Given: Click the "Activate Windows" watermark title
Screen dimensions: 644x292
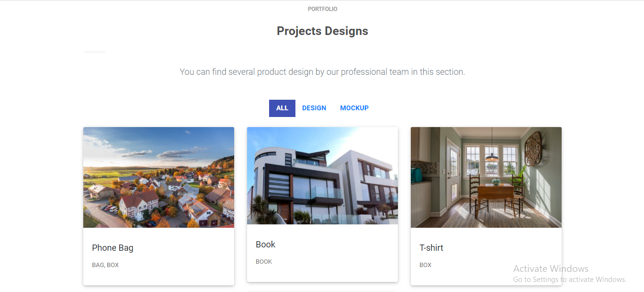Looking at the screenshot, I should point(551,269).
